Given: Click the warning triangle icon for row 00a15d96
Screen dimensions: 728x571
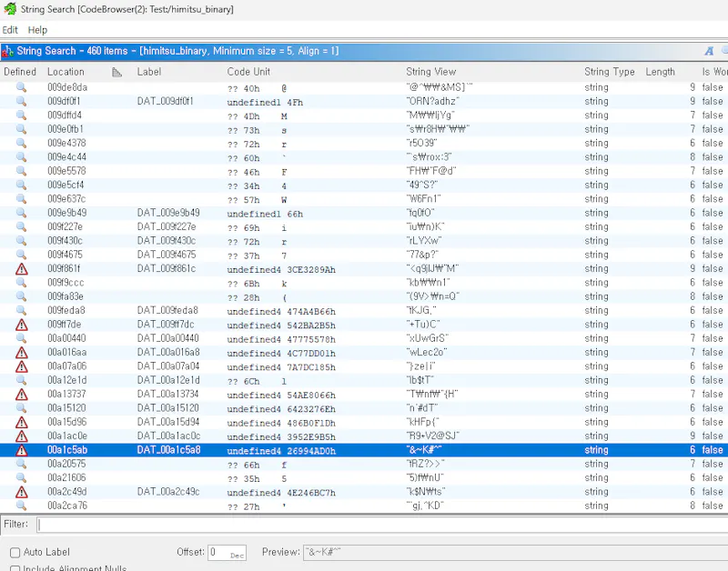Looking at the screenshot, I should point(21,422).
